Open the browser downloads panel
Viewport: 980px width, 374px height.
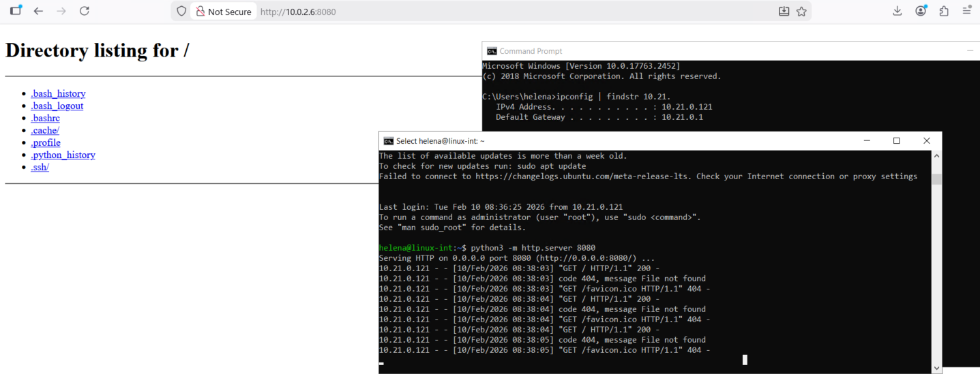[897, 11]
